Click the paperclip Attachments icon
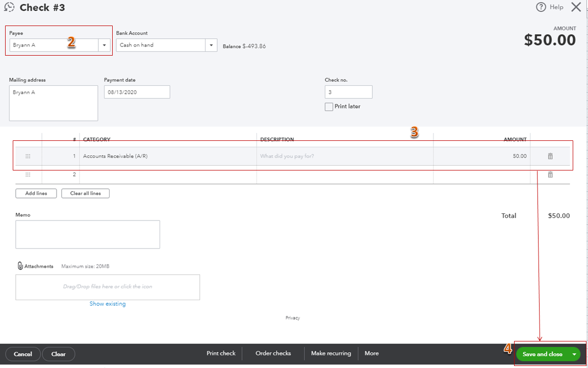The width and height of the screenshot is (588, 368). point(20,266)
